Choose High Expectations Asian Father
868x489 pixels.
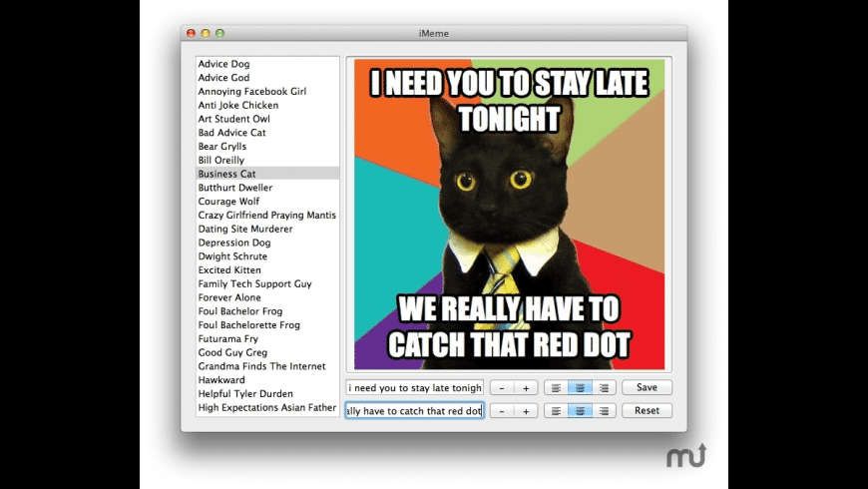coord(267,407)
